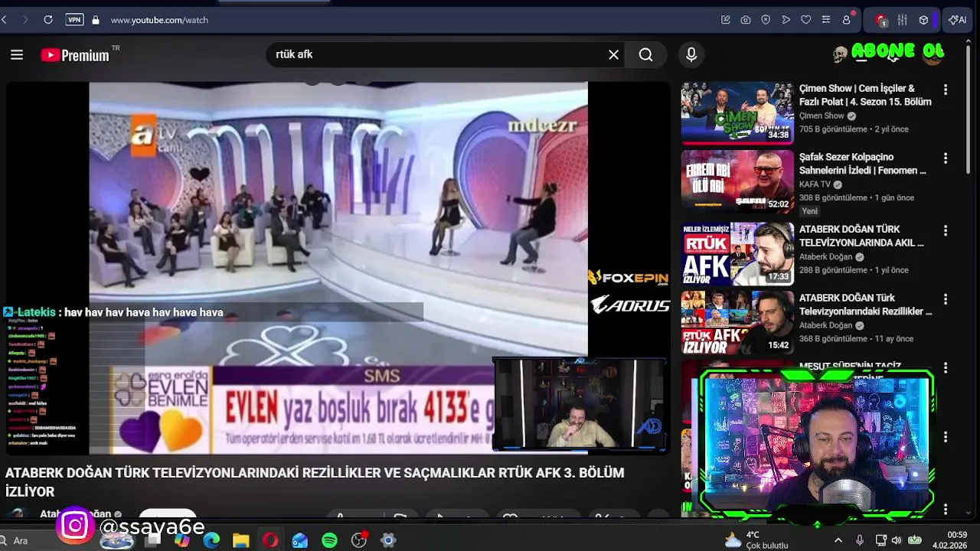
Task: Reload the page in browser toolbar
Action: [x=47, y=20]
